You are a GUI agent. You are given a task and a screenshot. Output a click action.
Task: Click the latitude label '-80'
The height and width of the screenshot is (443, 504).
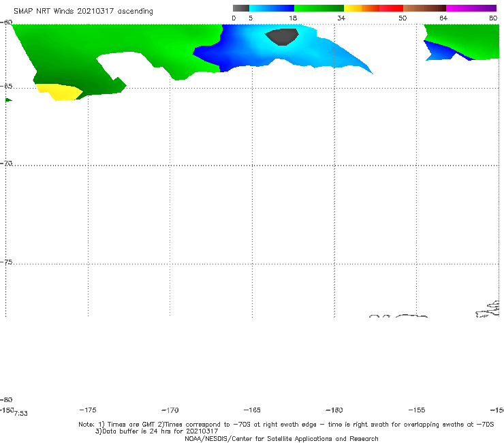pyautogui.click(x=6, y=399)
